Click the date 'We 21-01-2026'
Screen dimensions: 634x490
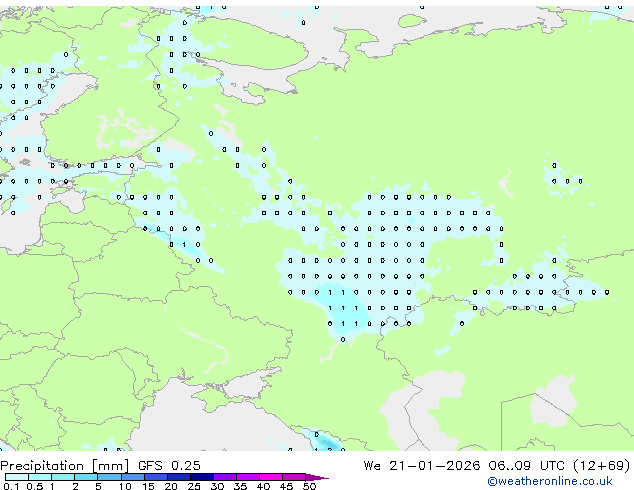[x=422, y=466]
